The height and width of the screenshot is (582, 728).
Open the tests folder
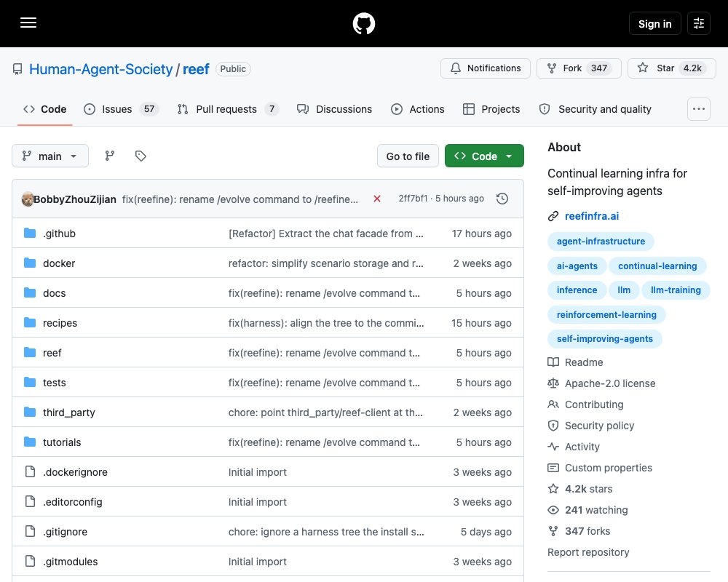pos(55,383)
